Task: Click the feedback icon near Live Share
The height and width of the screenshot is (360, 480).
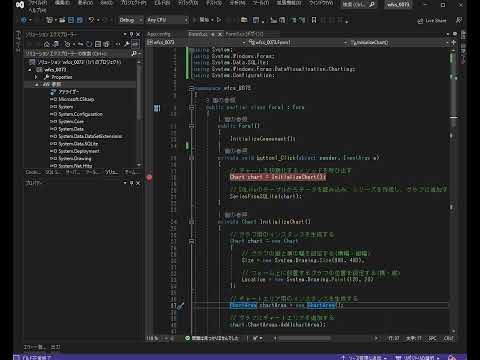Action: click(x=459, y=21)
